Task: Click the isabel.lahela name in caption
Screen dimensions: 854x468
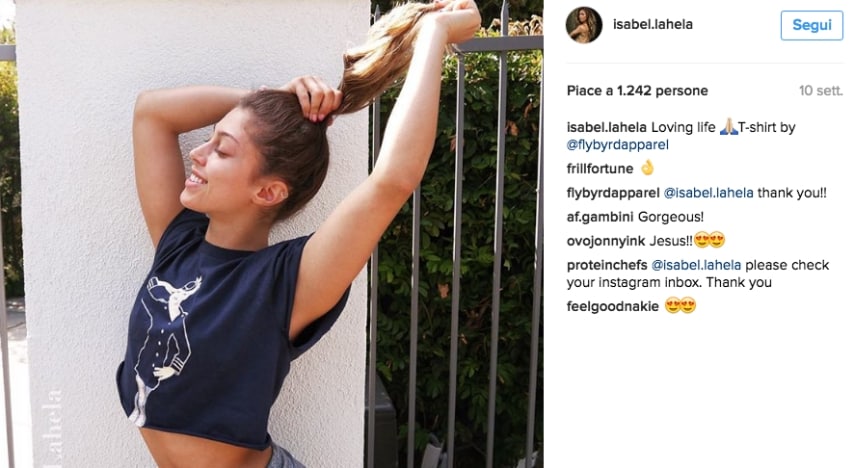Action: coord(606,127)
